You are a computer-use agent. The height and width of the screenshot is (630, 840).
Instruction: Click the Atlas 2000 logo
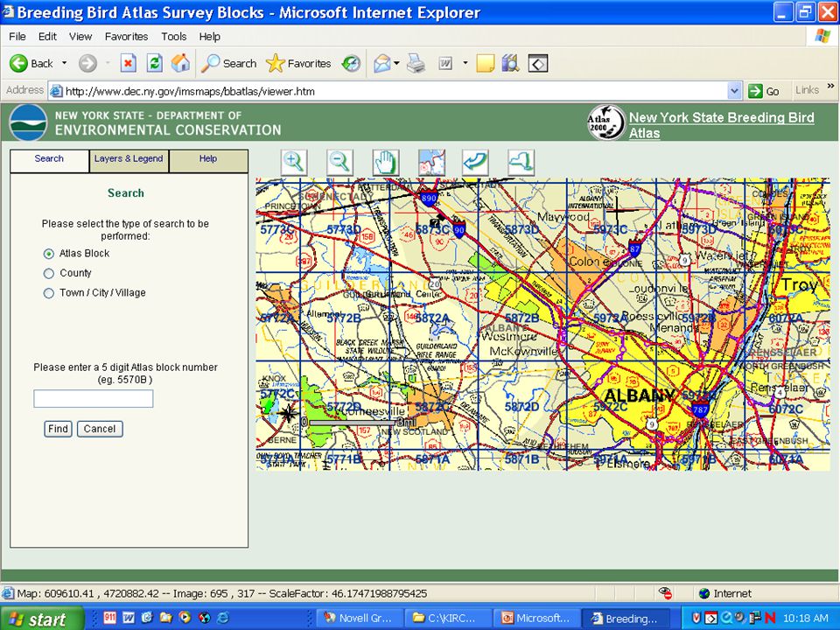click(x=605, y=122)
